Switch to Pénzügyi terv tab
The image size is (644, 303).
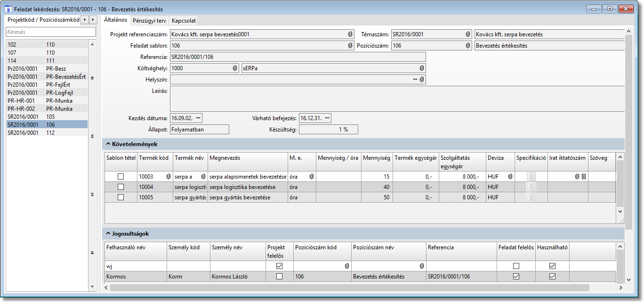click(x=149, y=21)
